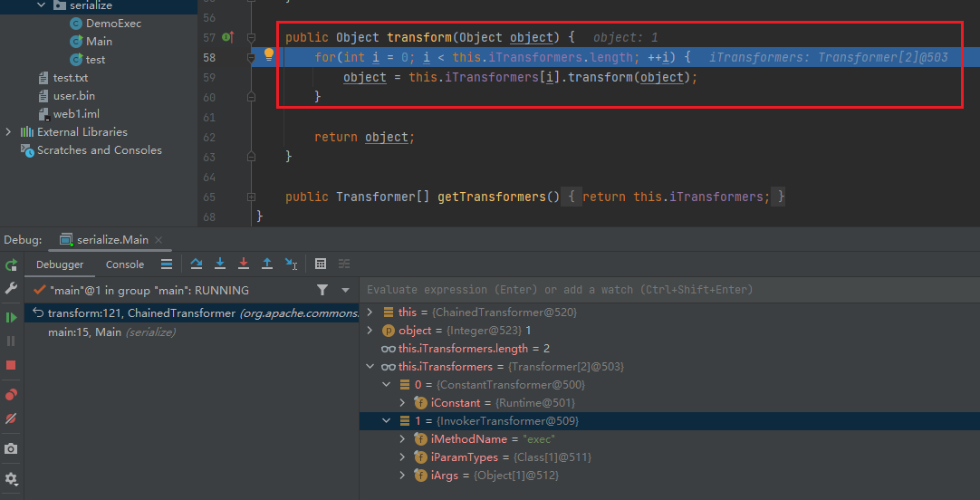Click the Evaluate expression input field
This screenshot has height=500, width=980.
[x=669, y=290]
